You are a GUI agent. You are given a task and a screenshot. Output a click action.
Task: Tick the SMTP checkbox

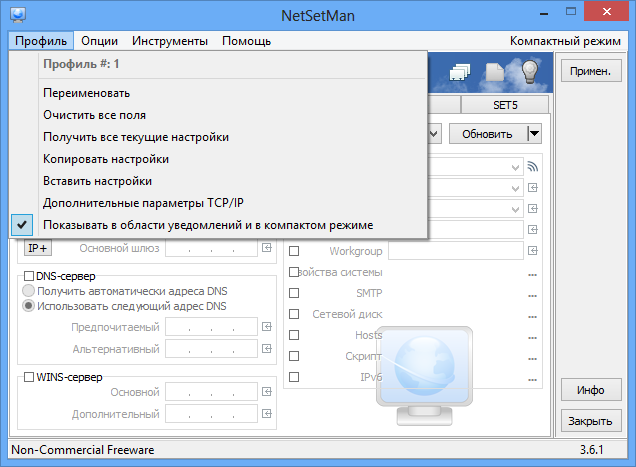pos(294,293)
